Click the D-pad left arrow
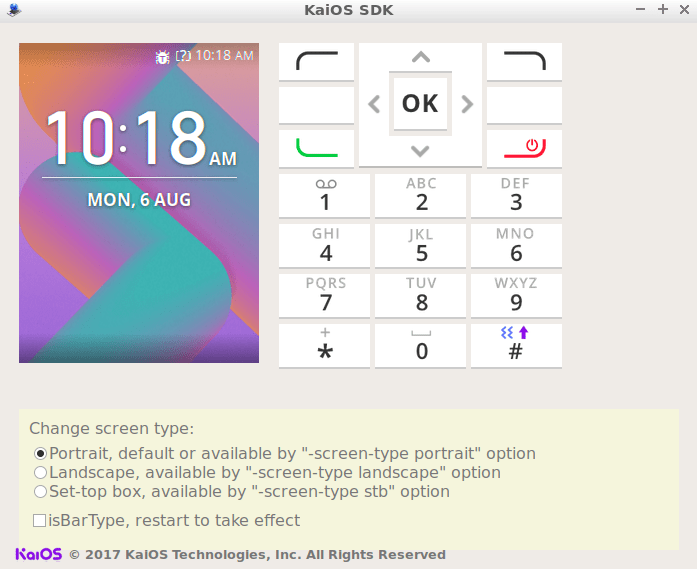 click(x=374, y=104)
